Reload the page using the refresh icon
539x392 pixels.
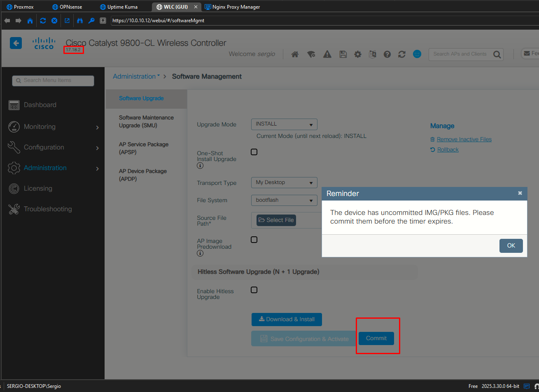tap(43, 21)
